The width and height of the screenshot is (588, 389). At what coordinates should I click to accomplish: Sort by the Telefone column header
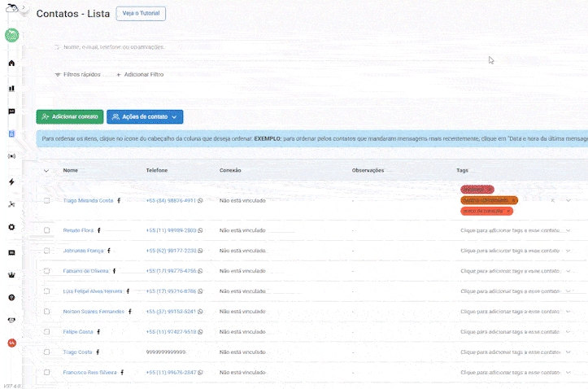pyautogui.click(x=157, y=170)
